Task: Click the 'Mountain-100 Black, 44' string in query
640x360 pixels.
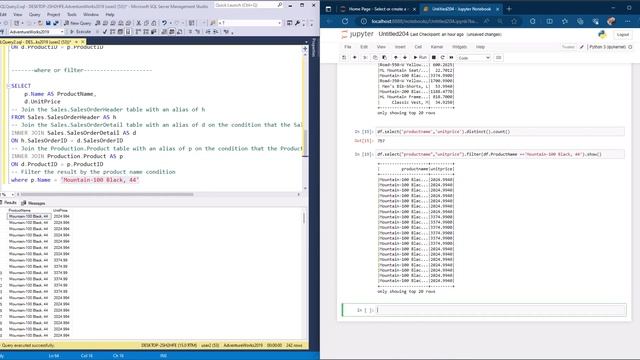Action: pyautogui.click(x=100, y=180)
